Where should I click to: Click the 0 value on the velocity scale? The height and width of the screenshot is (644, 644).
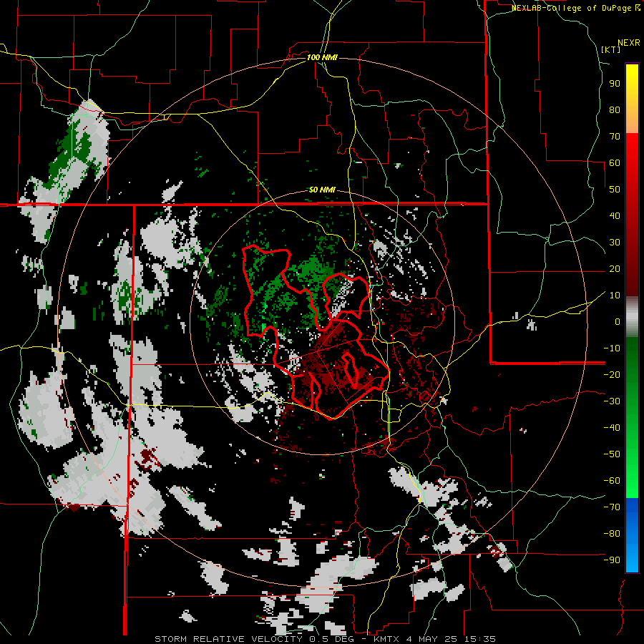618,321
